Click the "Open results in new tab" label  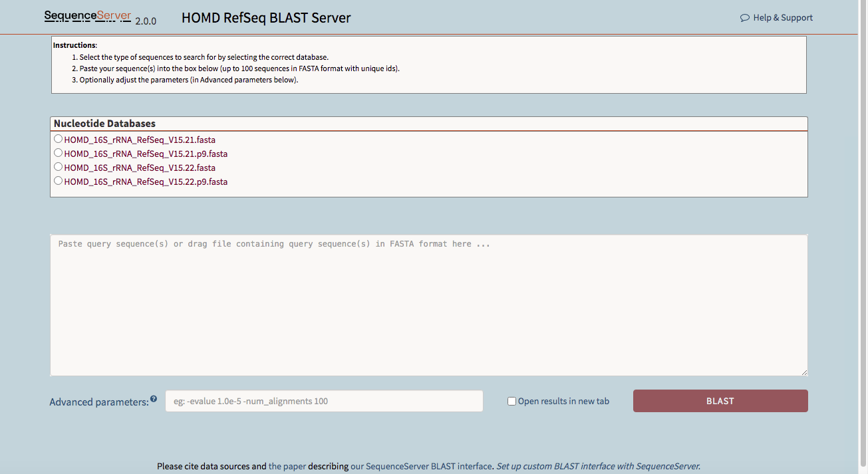click(563, 401)
